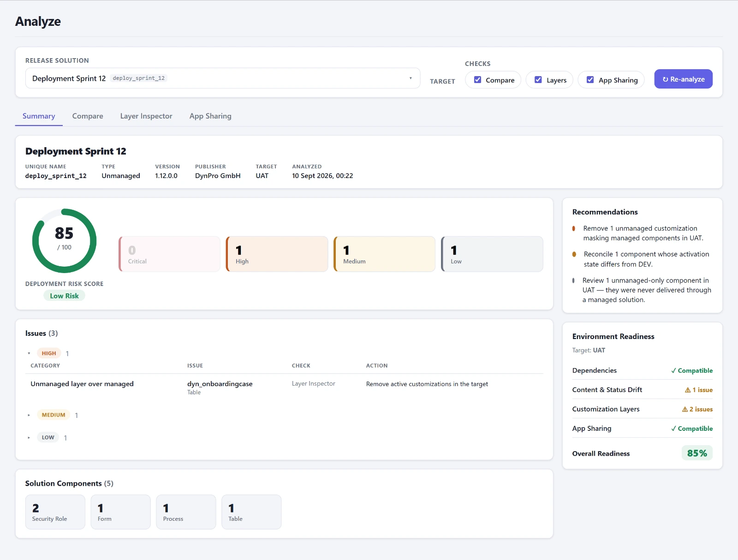738x560 pixels.
Task: Click the Low Risk badge
Action: pos(64,296)
